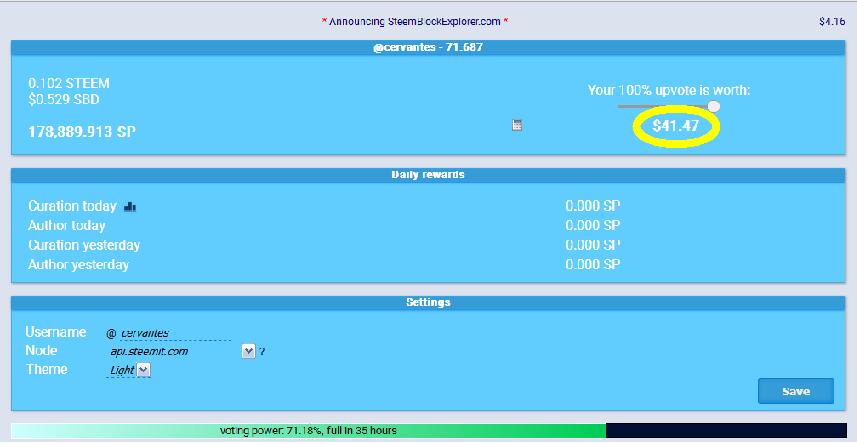
Task: Click the voting power progress bar
Action: point(428,430)
